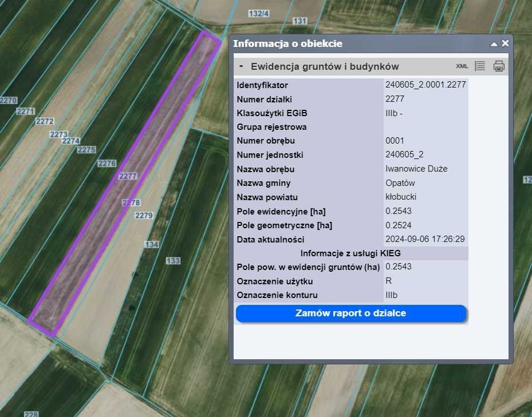Close the Informacja o obiekcie window
Image resolution: width=532 pixels, height=417 pixels.
(x=505, y=43)
